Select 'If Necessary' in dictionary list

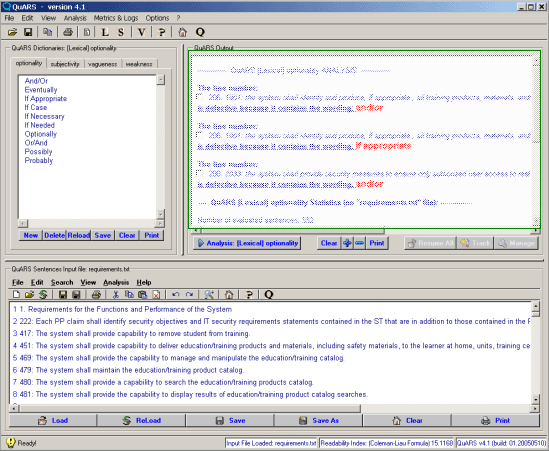(44, 117)
